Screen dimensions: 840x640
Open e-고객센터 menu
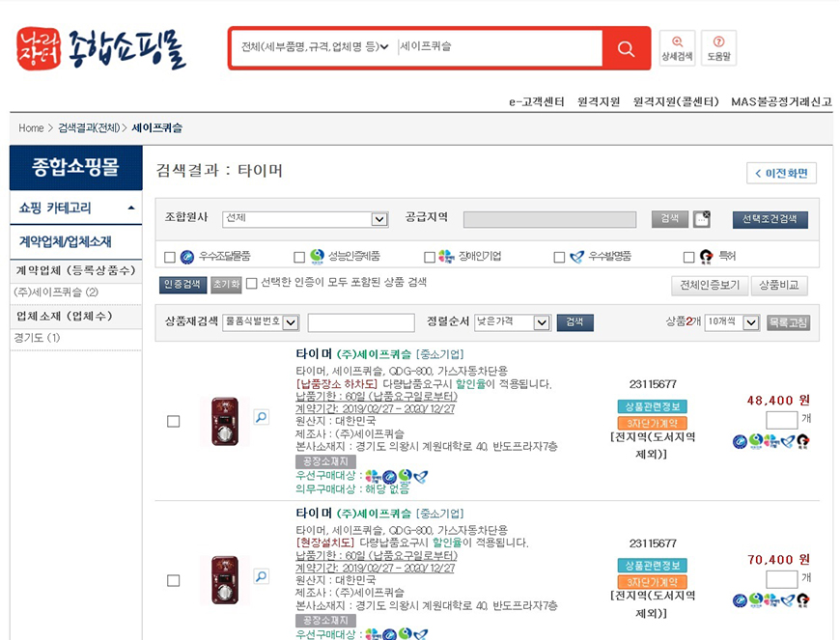pyautogui.click(x=536, y=101)
